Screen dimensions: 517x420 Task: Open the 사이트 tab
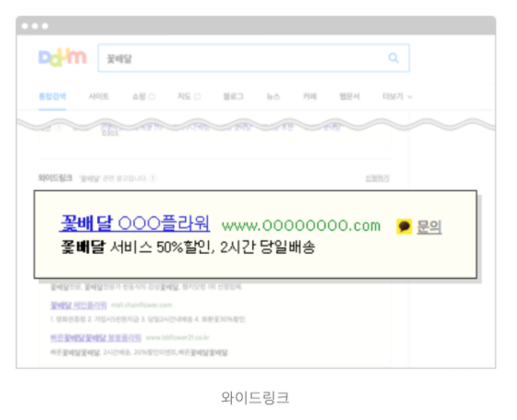pyautogui.click(x=98, y=96)
